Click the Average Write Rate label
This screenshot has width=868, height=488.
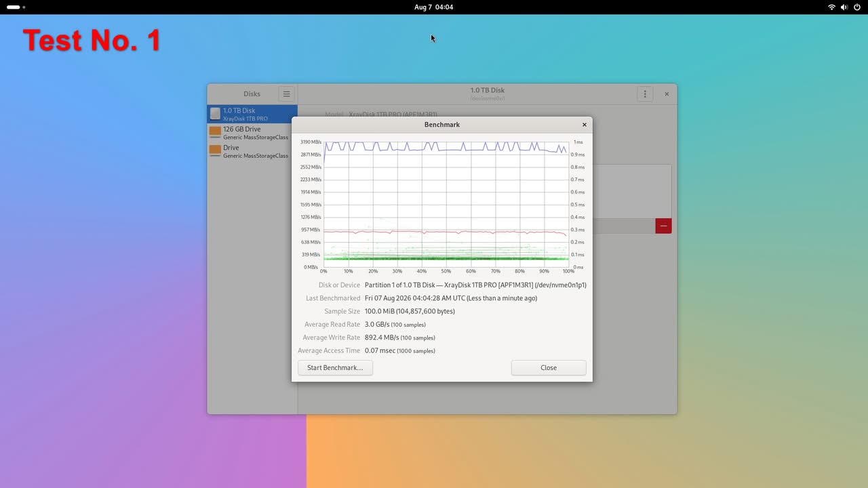pyautogui.click(x=332, y=338)
